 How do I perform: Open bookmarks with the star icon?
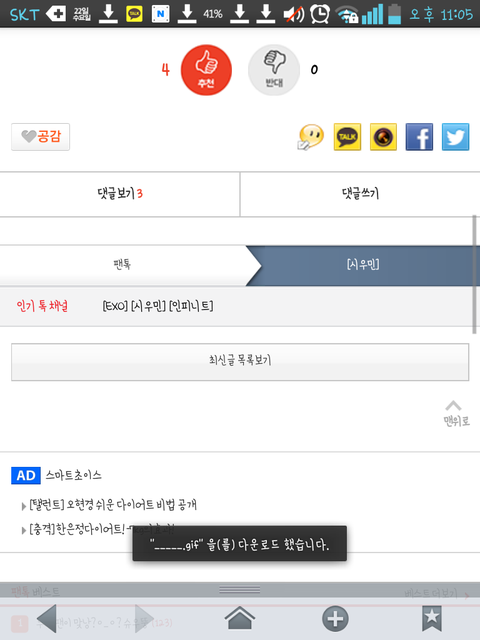tap(432, 618)
